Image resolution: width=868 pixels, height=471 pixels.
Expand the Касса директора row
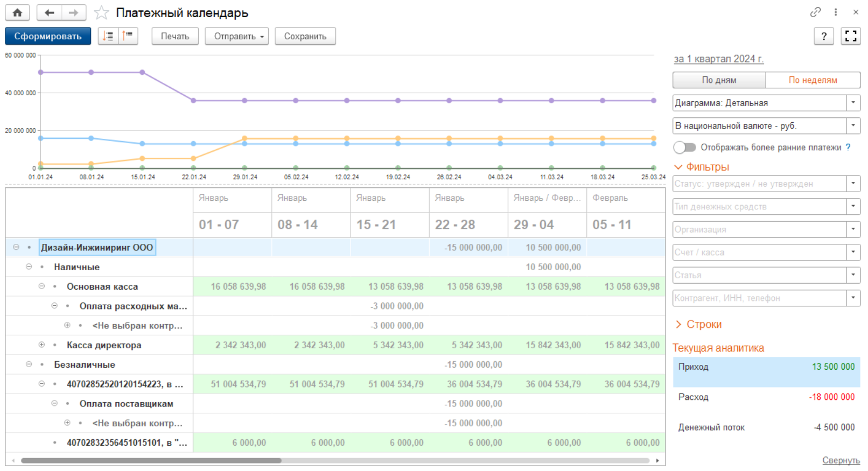click(x=41, y=345)
